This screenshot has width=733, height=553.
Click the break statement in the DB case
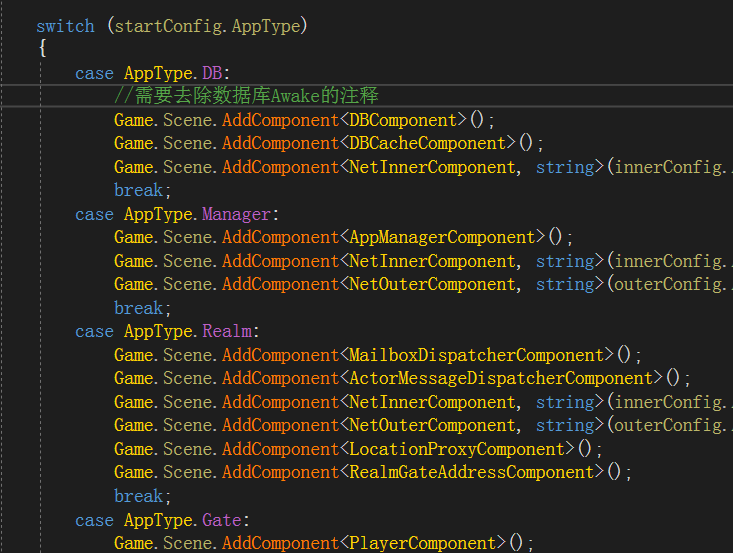pos(138,190)
